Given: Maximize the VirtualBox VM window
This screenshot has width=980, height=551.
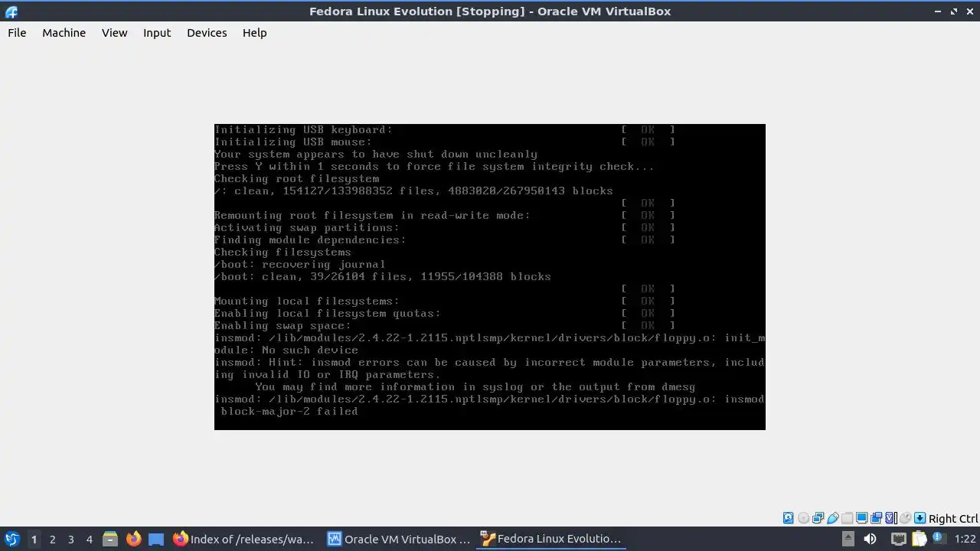Looking at the screenshot, I should [954, 11].
